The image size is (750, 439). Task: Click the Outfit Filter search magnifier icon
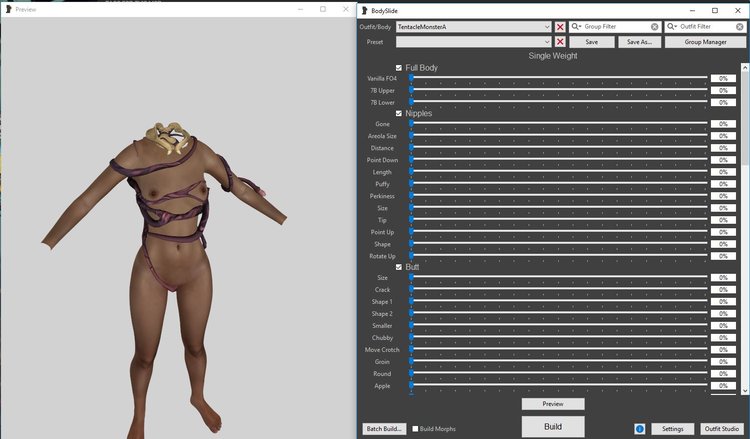pyautogui.click(x=672, y=27)
